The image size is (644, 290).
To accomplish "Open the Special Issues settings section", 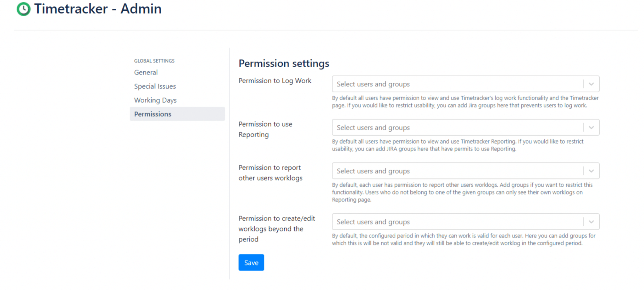I will tap(155, 86).
